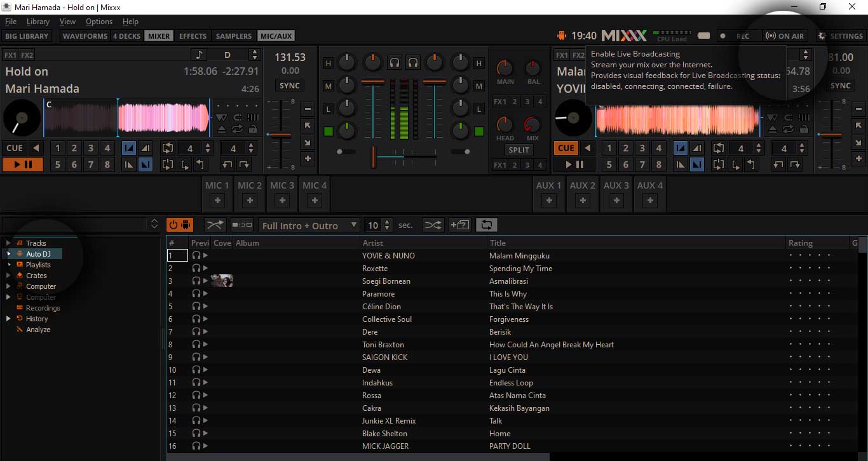
Task: Expand the Crates sidebar node
Action: [9, 276]
